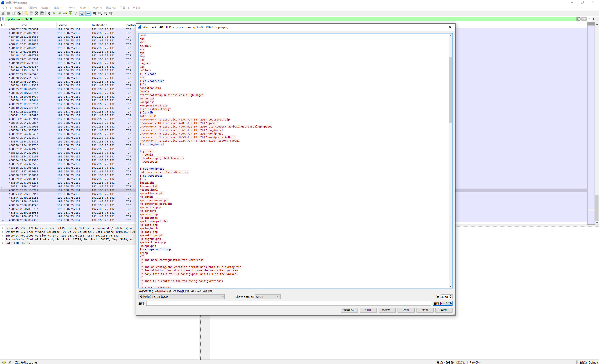Viewport: 599px width, 364px height.
Task: Clear the display filter with the X
Action: 579,19
